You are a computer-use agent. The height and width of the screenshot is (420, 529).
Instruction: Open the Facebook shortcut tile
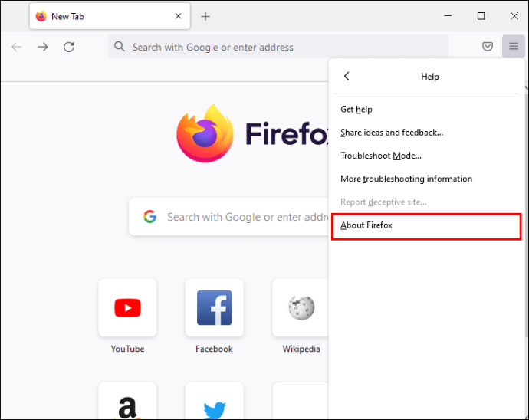pos(214,307)
